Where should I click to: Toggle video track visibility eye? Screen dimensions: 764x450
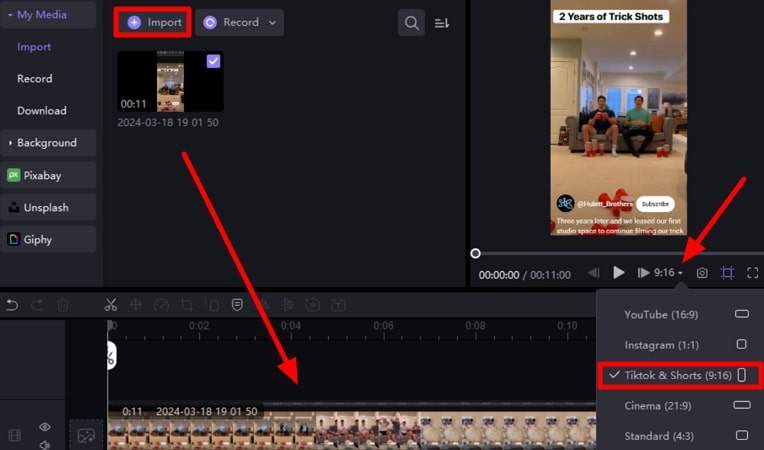click(45, 427)
